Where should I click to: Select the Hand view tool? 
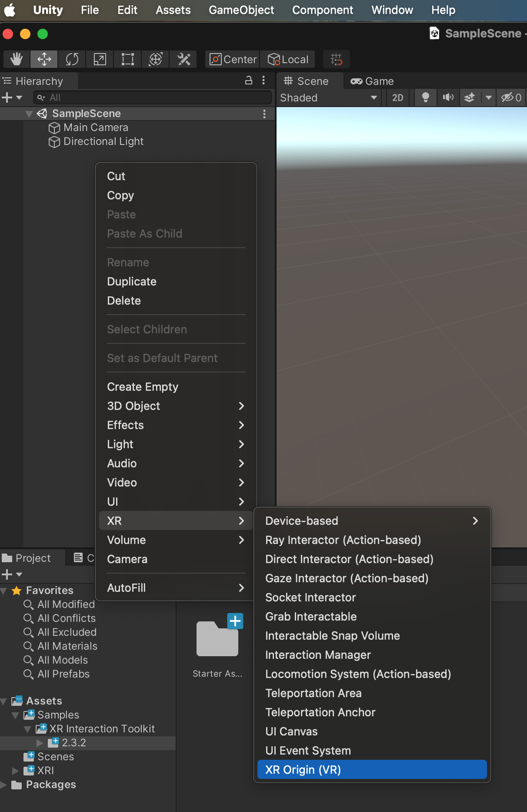17,59
